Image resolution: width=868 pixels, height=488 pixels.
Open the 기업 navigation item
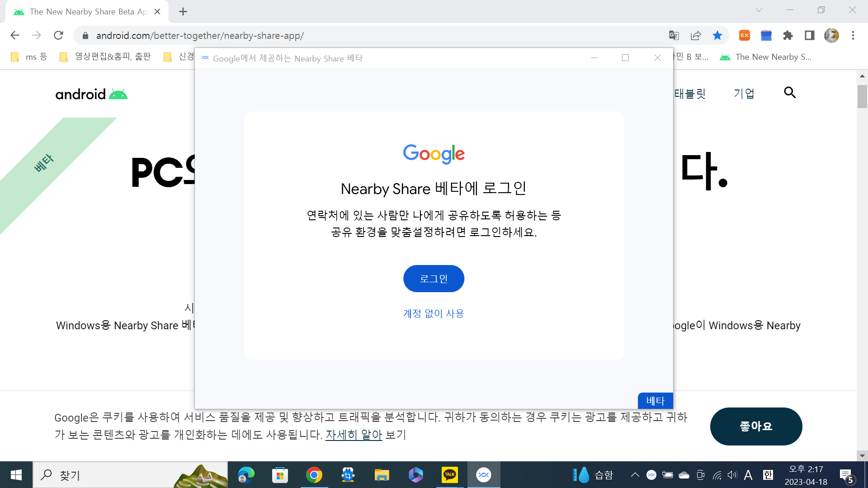tap(744, 94)
